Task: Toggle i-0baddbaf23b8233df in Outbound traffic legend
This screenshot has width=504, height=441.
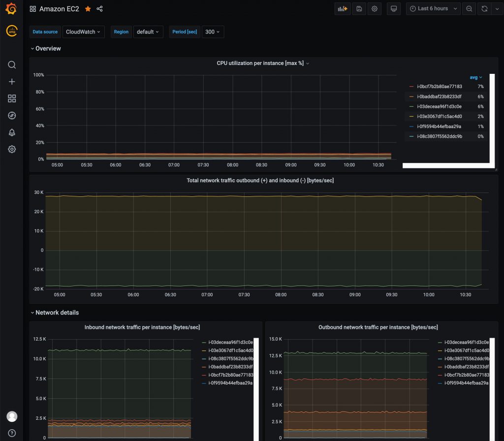Action: [x=467, y=367]
